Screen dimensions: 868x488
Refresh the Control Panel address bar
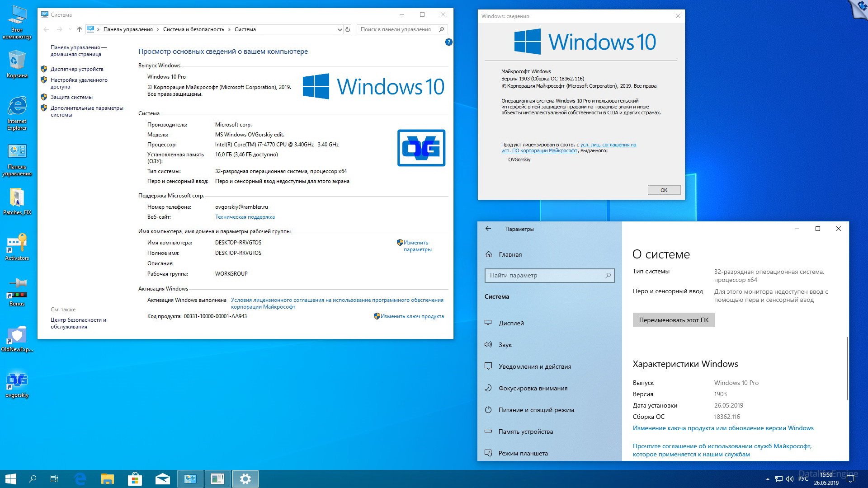(348, 29)
